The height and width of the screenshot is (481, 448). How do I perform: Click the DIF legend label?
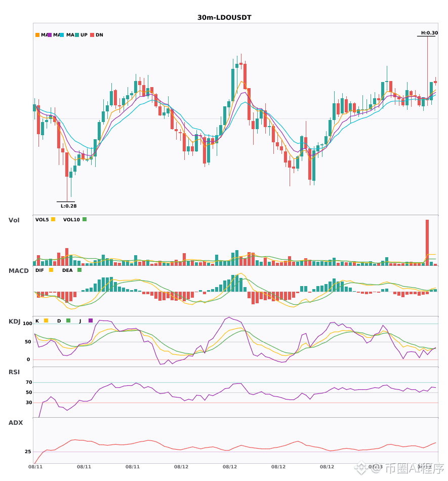pyautogui.click(x=39, y=270)
